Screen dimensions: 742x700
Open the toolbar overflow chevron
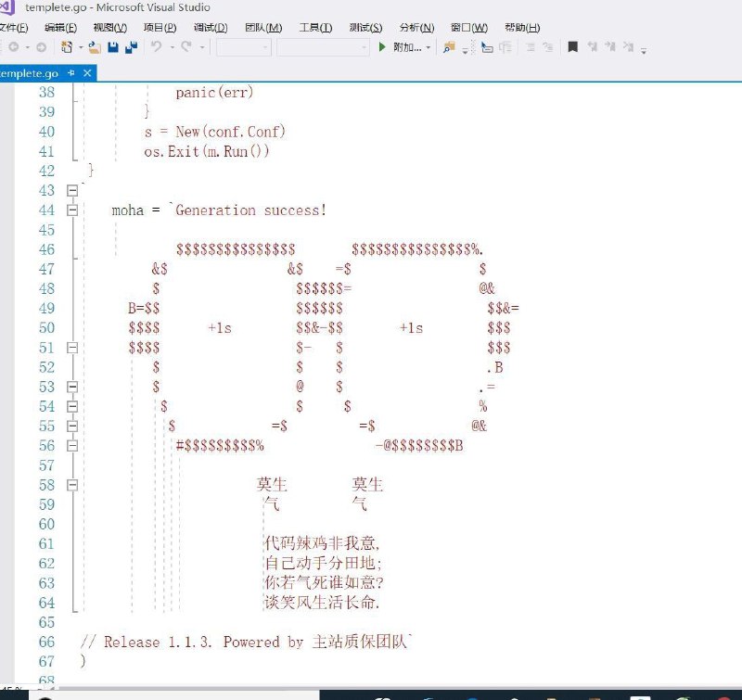click(643, 51)
